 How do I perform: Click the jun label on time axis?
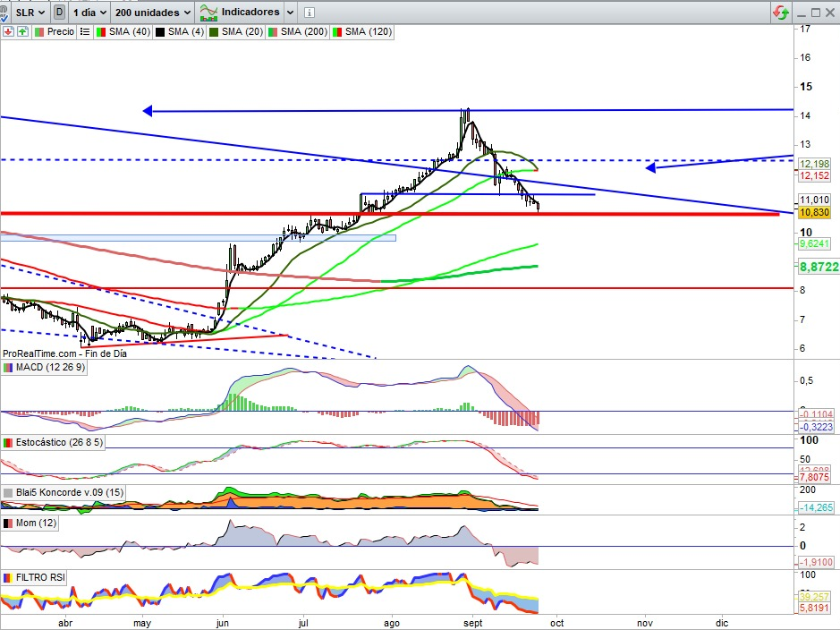click(223, 623)
